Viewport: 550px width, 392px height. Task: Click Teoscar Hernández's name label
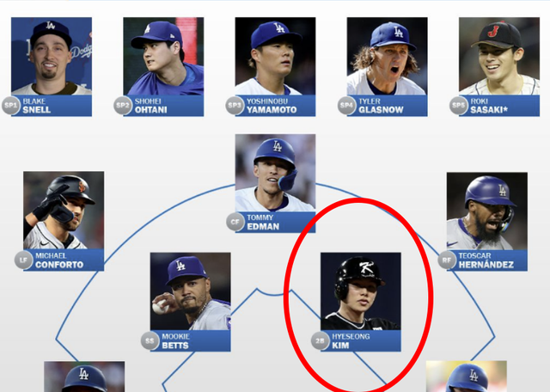(x=487, y=260)
